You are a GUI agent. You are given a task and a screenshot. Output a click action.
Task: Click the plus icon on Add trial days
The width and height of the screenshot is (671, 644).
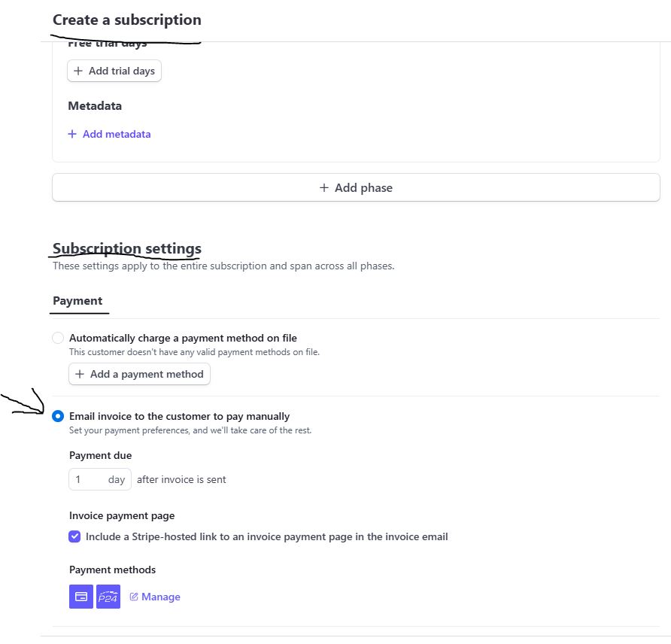(x=78, y=70)
